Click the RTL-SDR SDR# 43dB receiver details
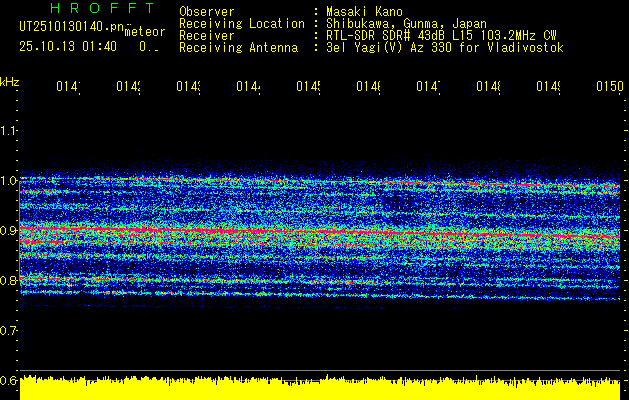Image resolution: width=629 pixels, height=400 pixels. 441,36
